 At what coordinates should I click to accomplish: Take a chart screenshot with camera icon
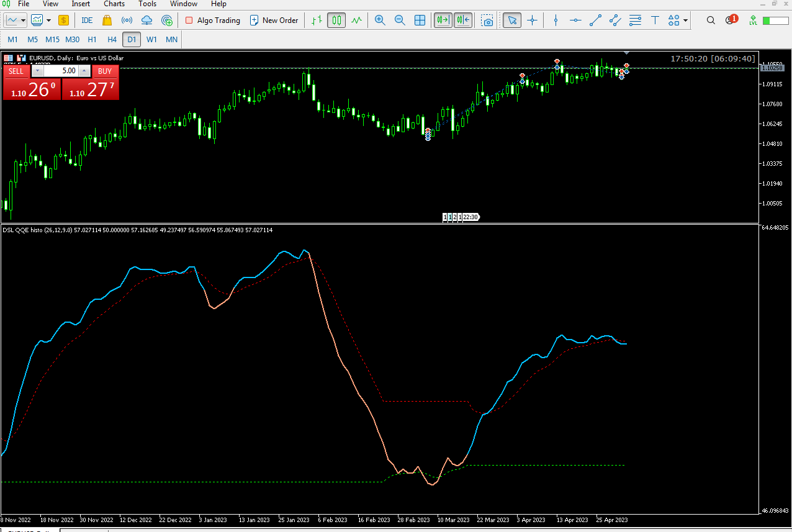(488, 20)
